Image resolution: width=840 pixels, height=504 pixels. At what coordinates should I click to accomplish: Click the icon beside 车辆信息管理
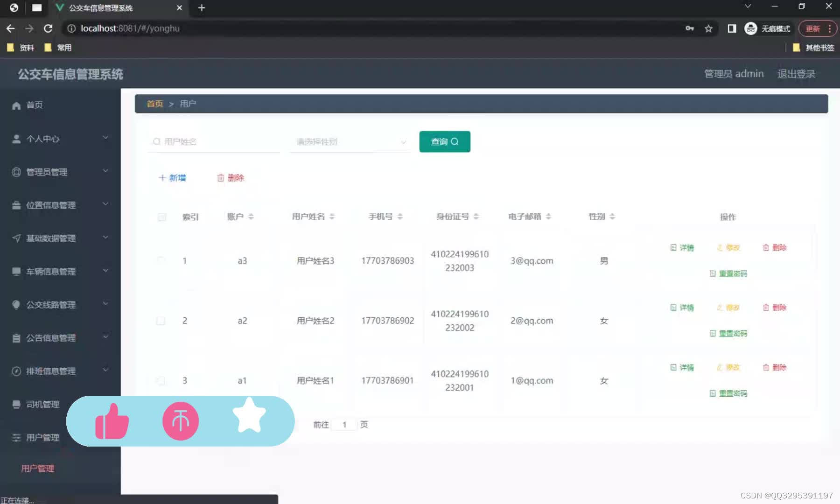pos(16,271)
